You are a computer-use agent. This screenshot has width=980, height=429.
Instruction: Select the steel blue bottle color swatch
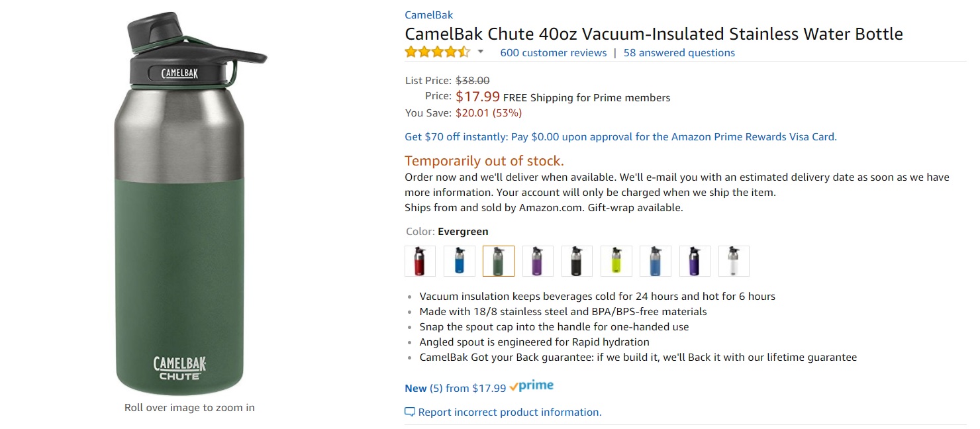click(655, 261)
